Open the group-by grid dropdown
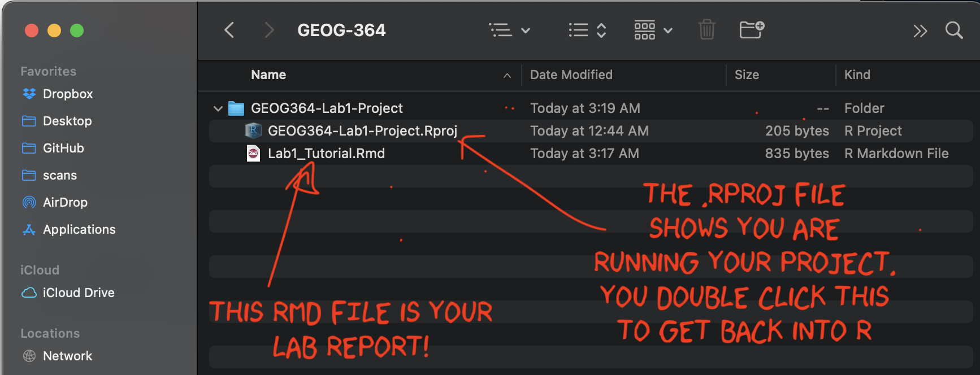 click(x=653, y=30)
